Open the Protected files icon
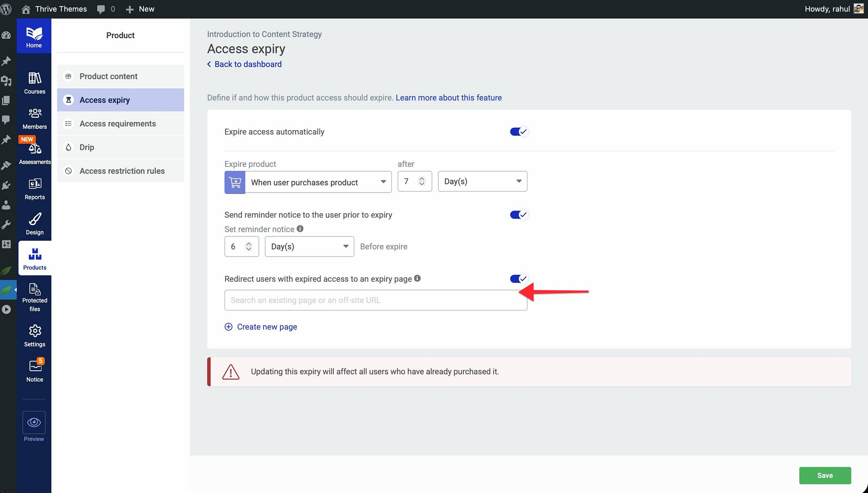The image size is (868, 493). click(35, 289)
